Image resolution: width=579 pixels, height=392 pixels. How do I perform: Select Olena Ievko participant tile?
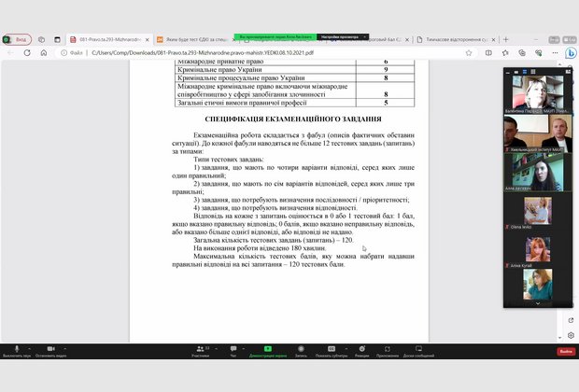tap(538, 211)
